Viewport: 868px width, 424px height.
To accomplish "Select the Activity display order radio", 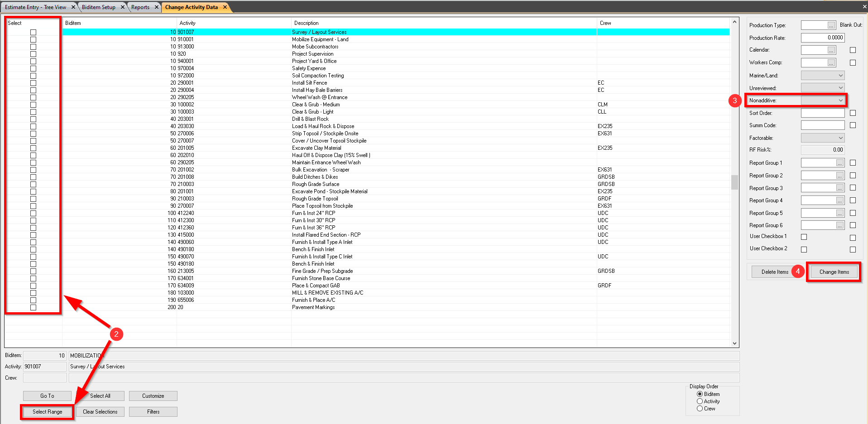I will click(x=700, y=401).
